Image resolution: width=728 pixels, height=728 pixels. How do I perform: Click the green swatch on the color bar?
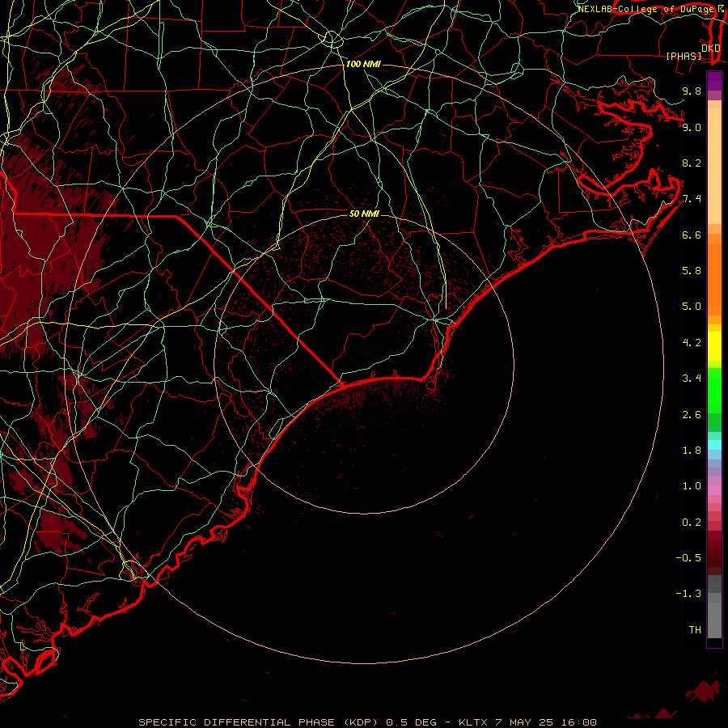pos(714,391)
